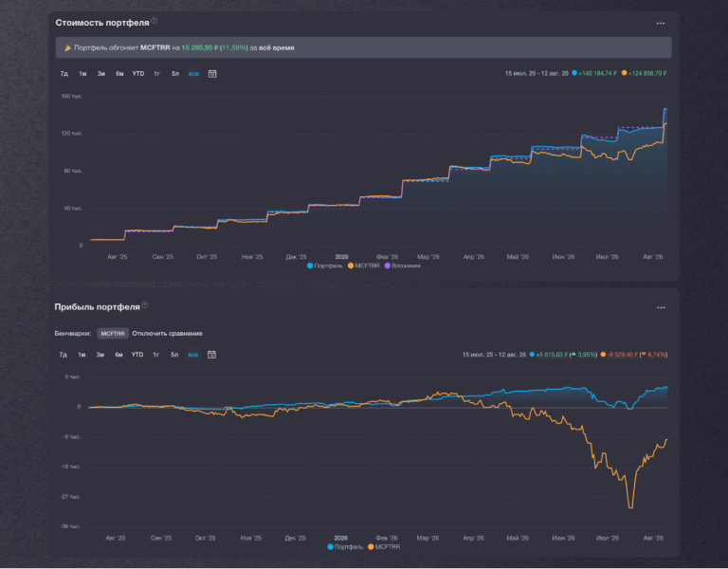Select 6м range in portfolio value chart

pyautogui.click(x=119, y=74)
